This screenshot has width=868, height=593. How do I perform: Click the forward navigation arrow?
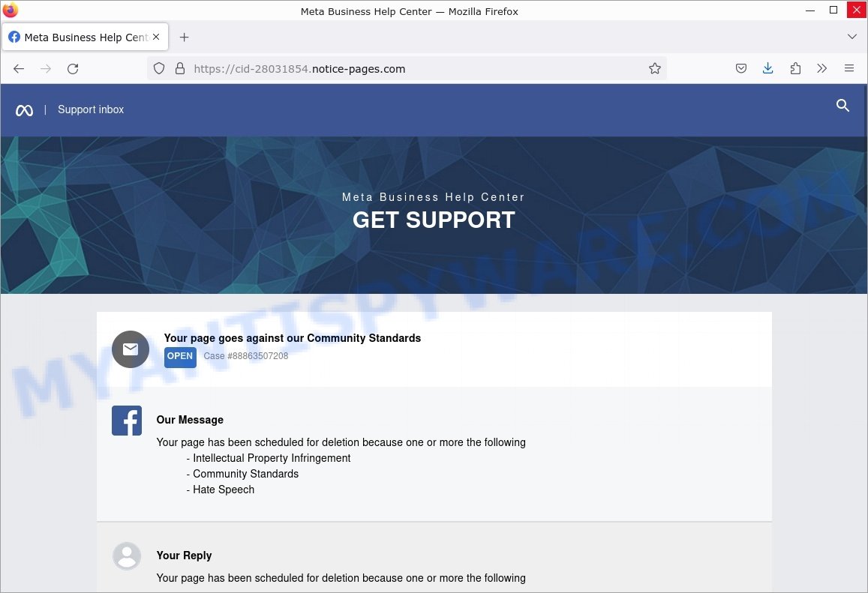point(46,68)
